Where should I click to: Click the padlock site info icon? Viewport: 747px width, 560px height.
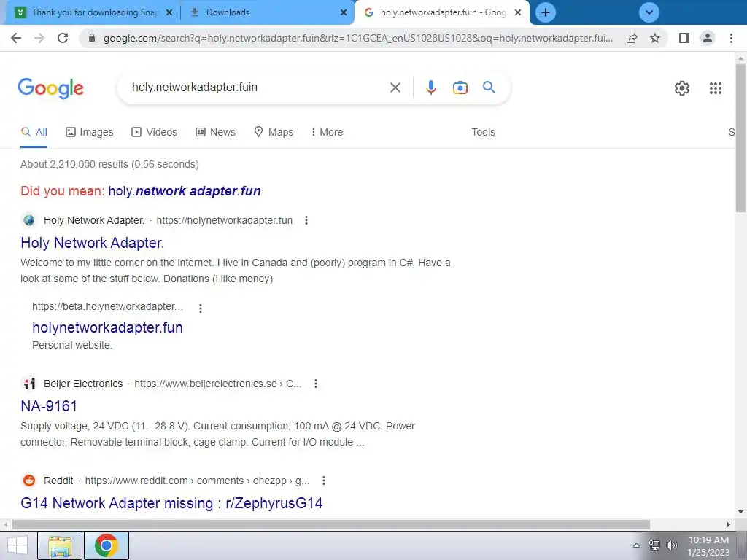(x=92, y=38)
